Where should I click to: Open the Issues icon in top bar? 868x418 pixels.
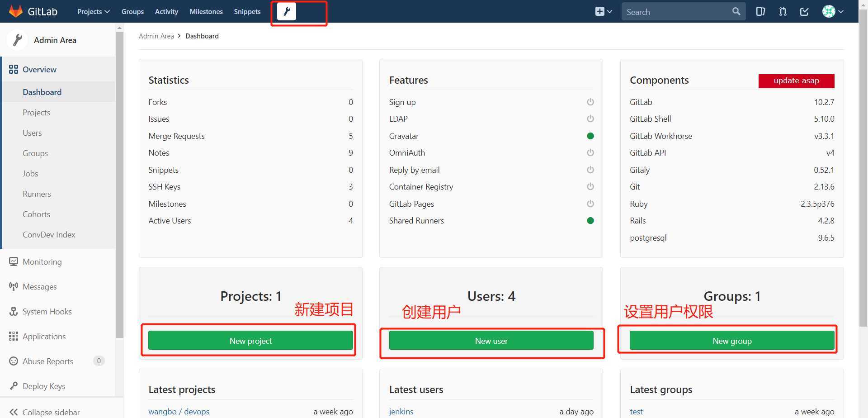click(x=760, y=12)
